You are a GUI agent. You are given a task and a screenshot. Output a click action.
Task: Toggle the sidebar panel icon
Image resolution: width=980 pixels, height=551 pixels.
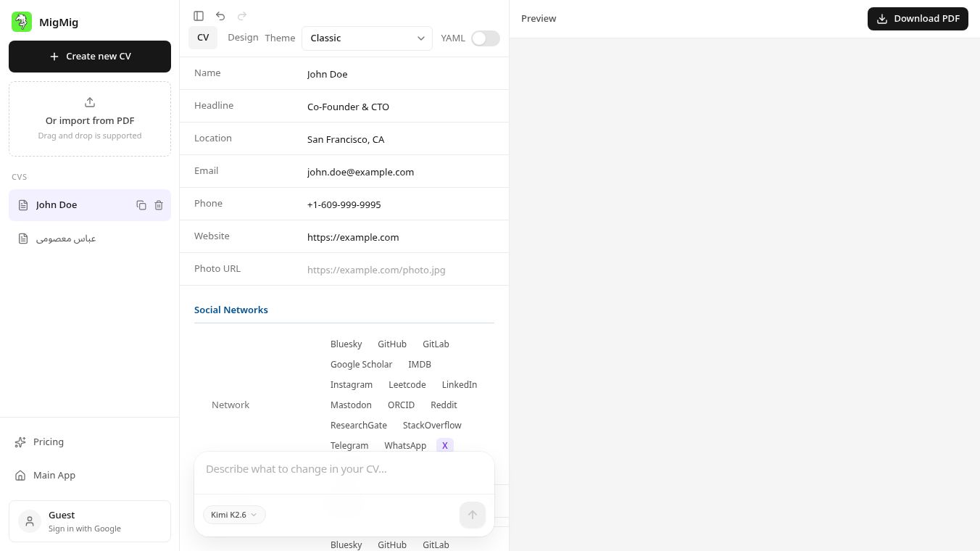tap(199, 16)
